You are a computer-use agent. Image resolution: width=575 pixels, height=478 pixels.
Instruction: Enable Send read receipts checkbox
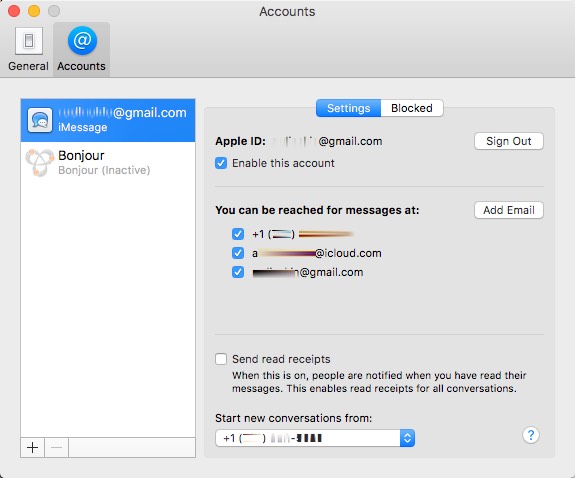[221, 359]
